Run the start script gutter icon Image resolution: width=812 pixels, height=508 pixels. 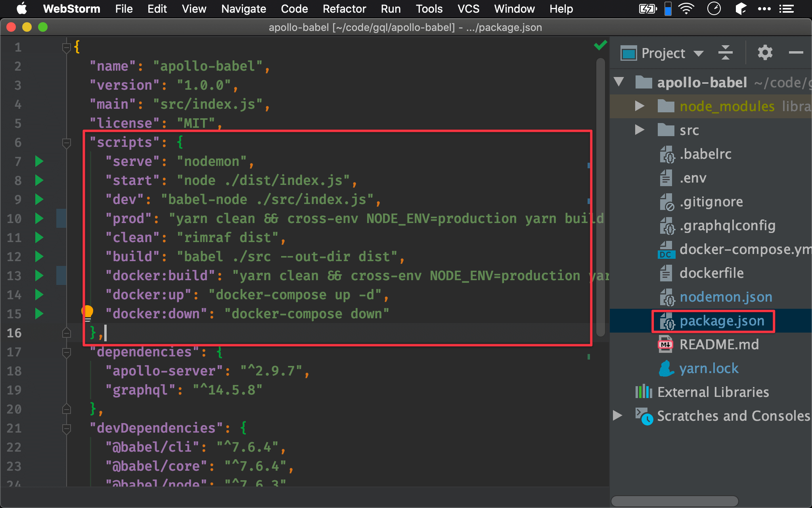tap(39, 180)
